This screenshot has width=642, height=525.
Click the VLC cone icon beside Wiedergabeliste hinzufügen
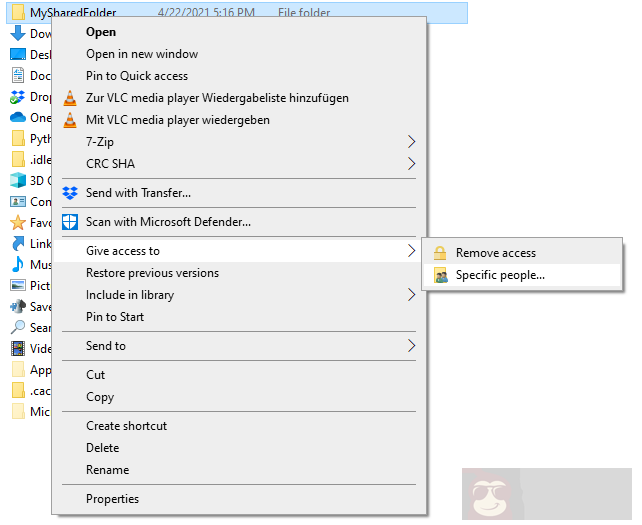[70, 98]
